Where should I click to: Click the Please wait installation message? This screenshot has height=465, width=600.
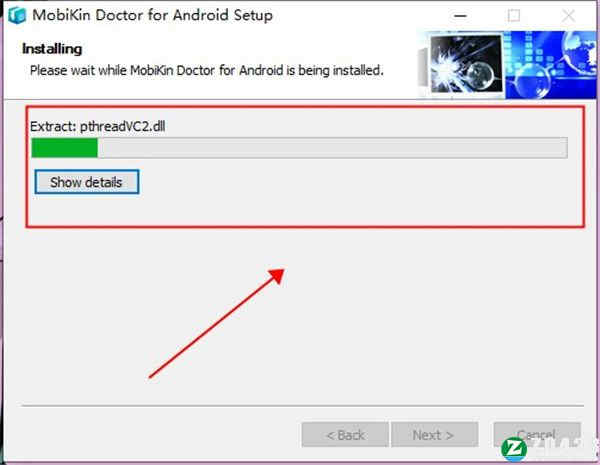click(207, 70)
